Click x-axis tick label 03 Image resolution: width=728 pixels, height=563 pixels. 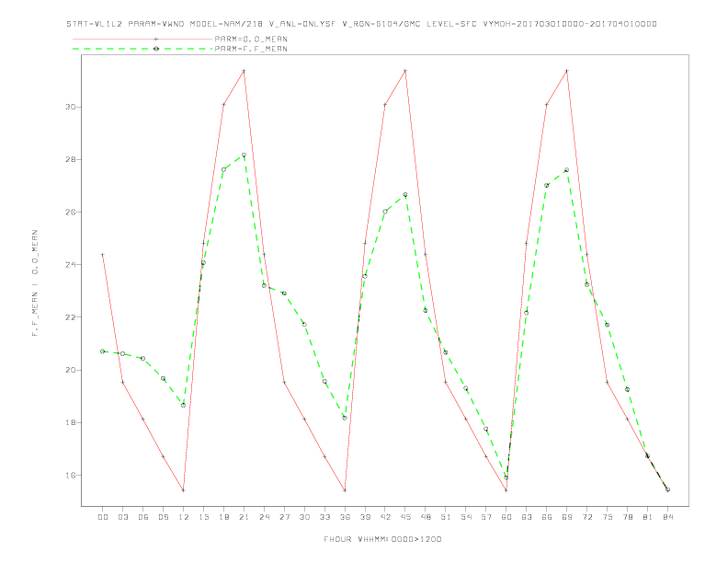[x=122, y=517]
